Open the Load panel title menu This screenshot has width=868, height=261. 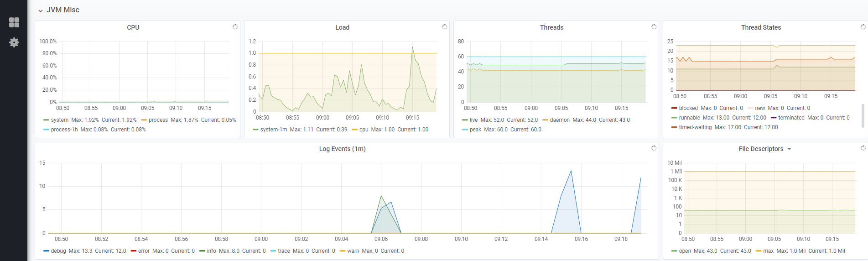coord(342,27)
